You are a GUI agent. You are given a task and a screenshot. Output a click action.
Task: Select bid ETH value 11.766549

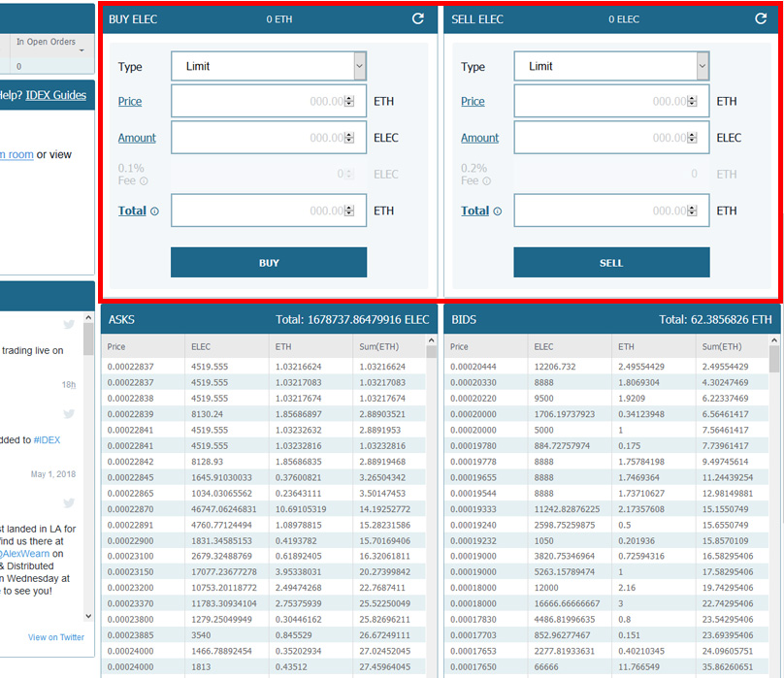point(641,667)
